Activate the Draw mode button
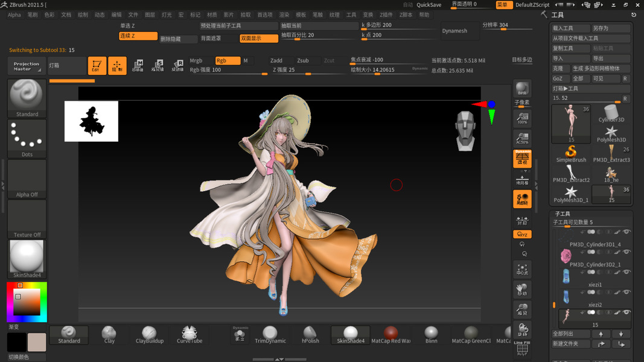644x362 pixels. click(117, 66)
